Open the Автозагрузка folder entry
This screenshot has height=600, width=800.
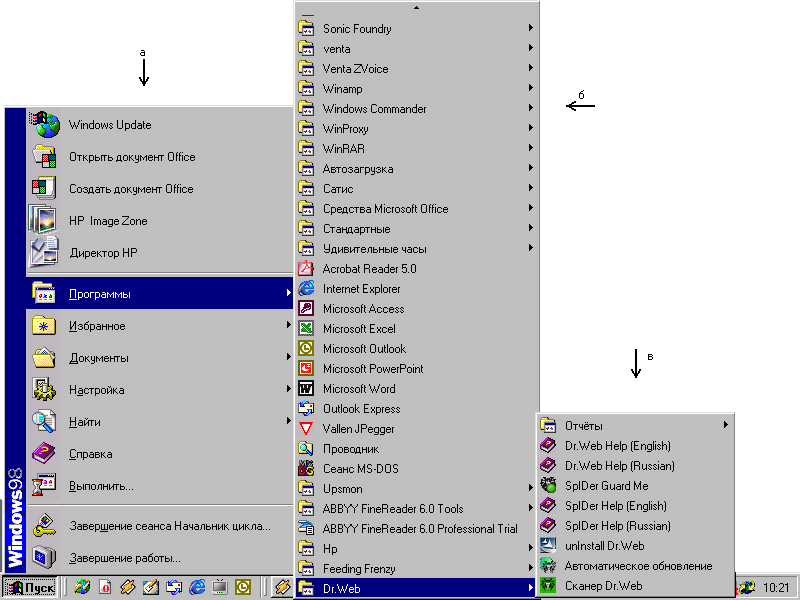coord(416,168)
